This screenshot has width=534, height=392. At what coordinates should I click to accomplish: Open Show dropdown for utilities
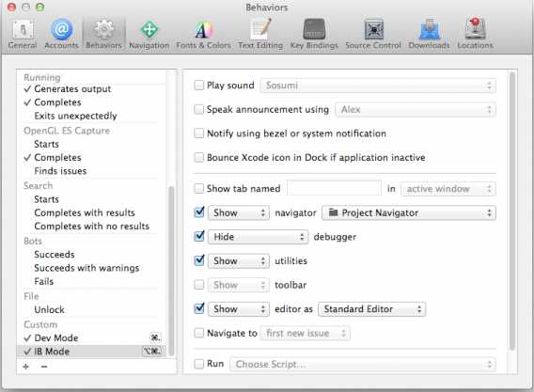pyautogui.click(x=239, y=261)
